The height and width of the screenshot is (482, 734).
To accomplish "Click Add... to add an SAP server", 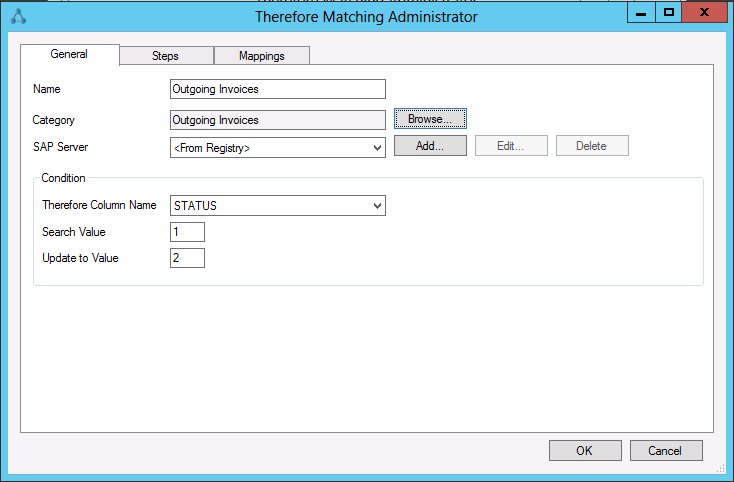I will (430, 146).
